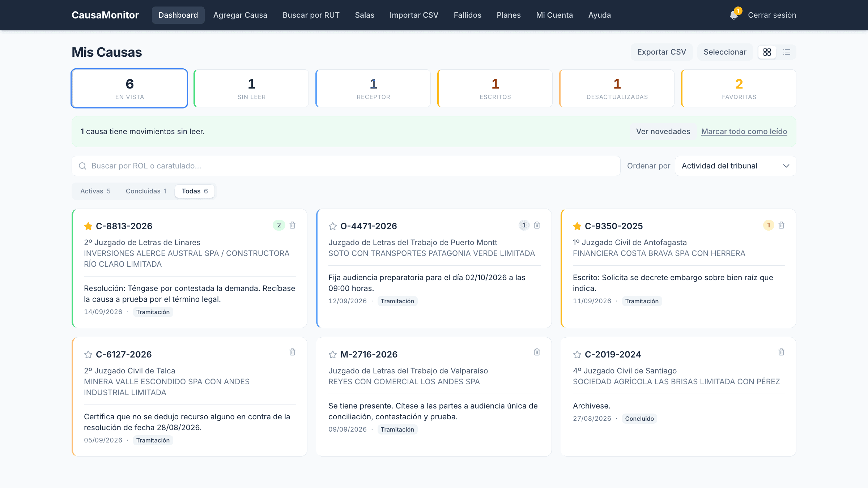Click Cerrar sesión
868x488 pixels.
772,15
